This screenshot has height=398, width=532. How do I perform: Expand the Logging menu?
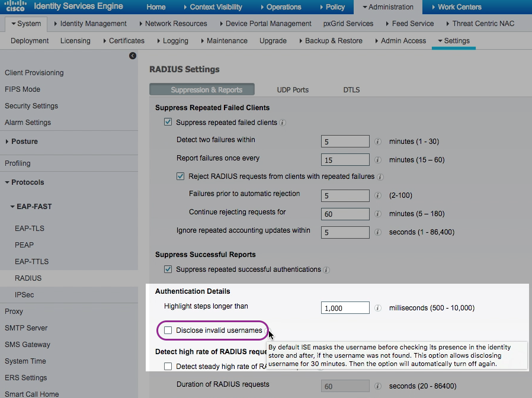click(x=173, y=41)
